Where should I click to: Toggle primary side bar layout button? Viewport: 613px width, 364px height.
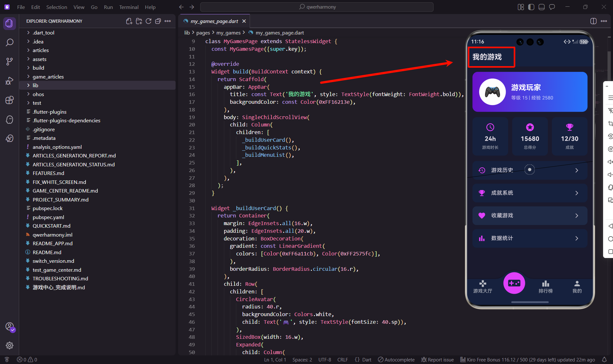(x=531, y=7)
